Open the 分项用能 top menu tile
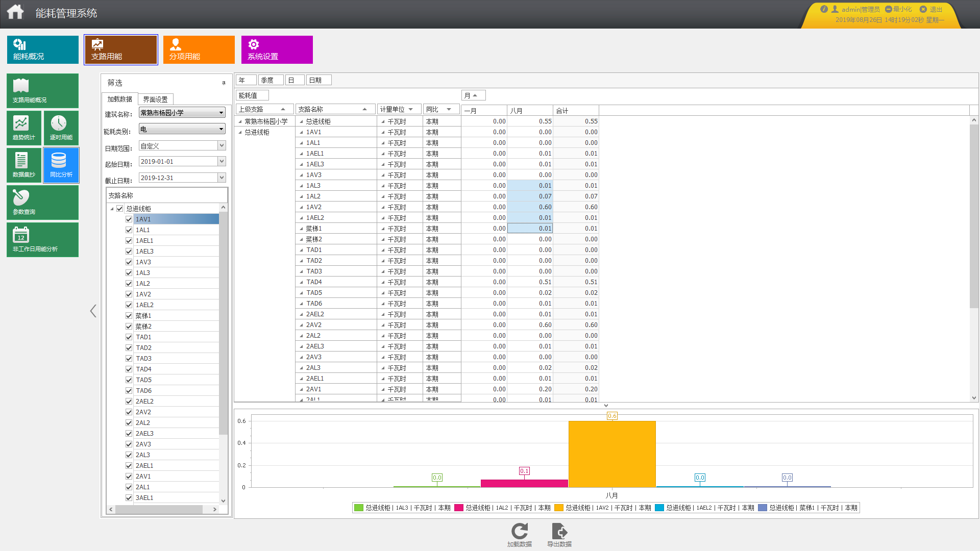Image resolution: width=980 pixels, height=551 pixels. (x=199, y=49)
